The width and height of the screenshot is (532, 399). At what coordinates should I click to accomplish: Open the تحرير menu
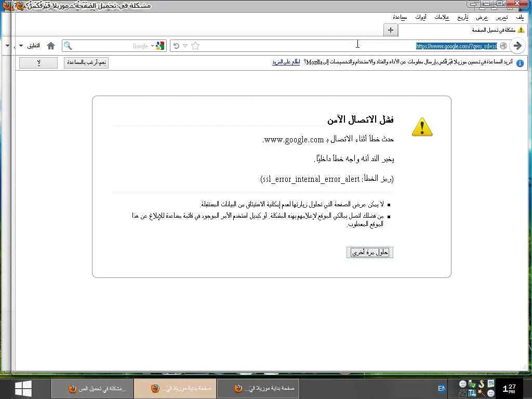(x=502, y=17)
